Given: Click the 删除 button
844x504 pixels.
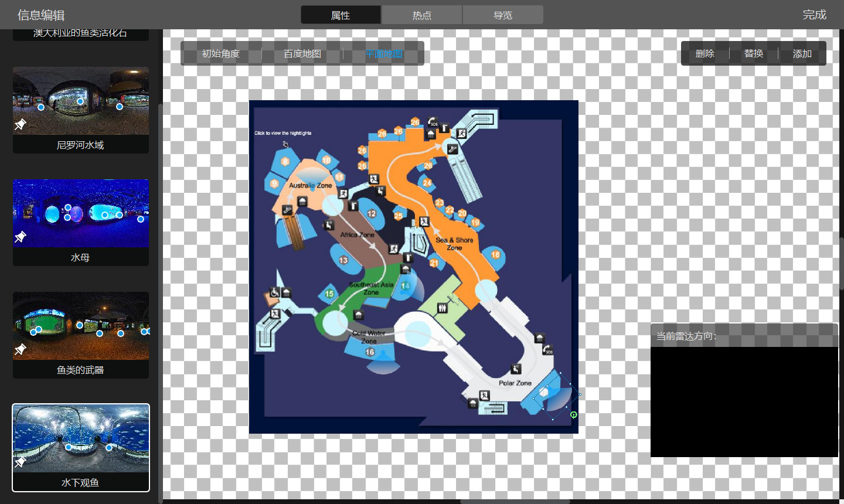Looking at the screenshot, I should point(705,54).
